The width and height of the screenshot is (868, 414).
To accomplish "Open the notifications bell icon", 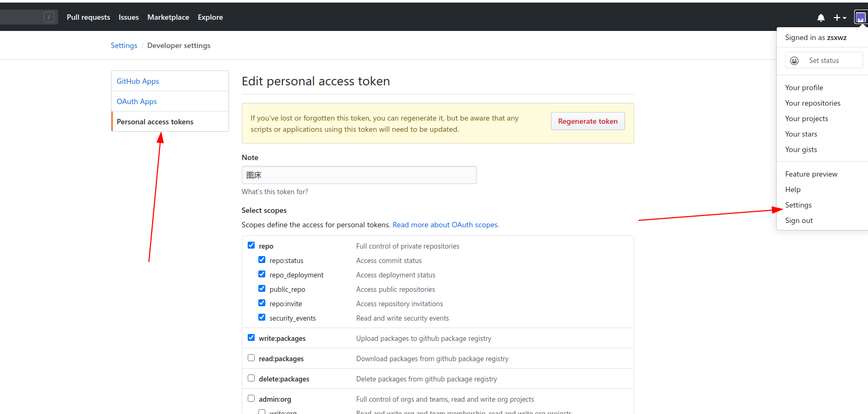I will [821, 18].
